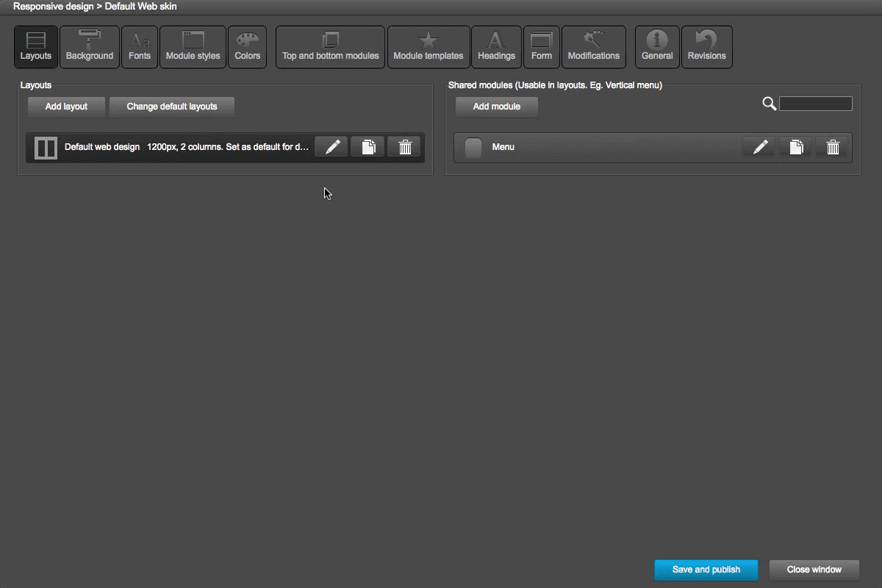Image resolution: width=882 pixels, height=588 pixels.
Task: Open the Revisions history
Action: coord(706,46)
